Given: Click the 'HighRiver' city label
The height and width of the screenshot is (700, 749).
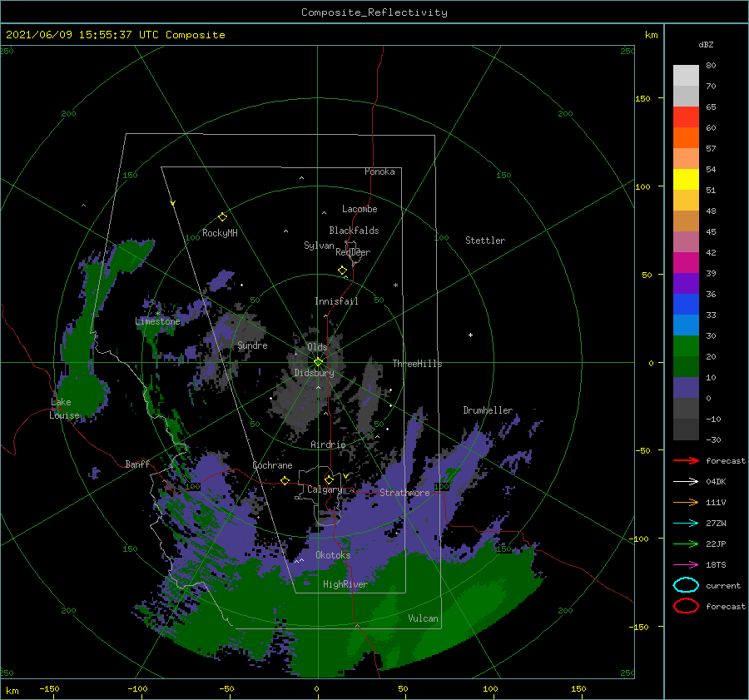Looking at the screenshot, I should click(x=345, y=584).
